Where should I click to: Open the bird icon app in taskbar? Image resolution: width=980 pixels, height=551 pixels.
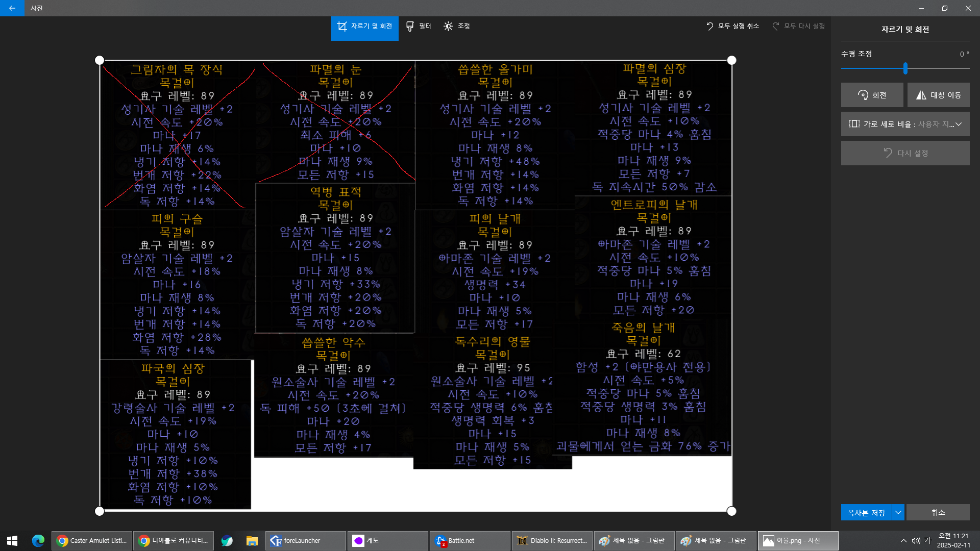pyautogui.click(x=227, y=540)
